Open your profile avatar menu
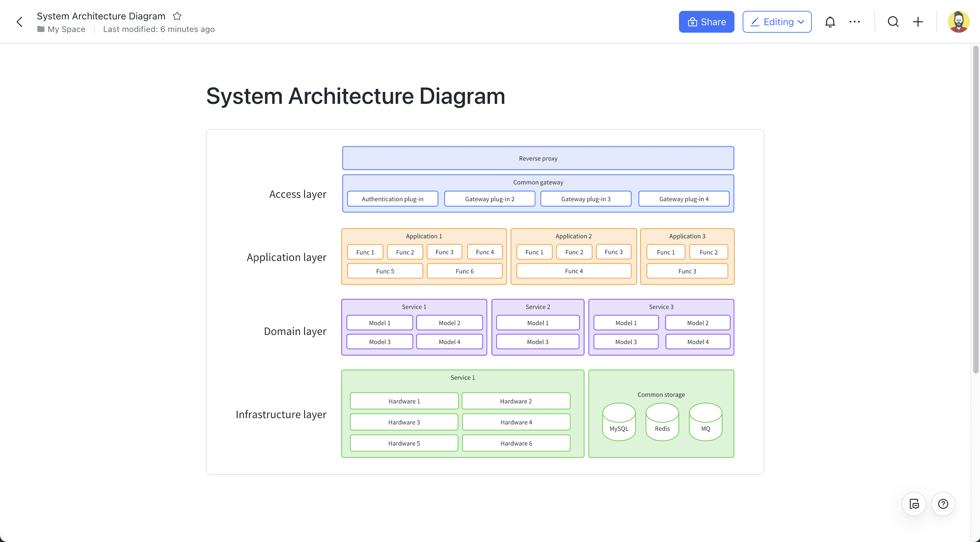Image resolution: width=980 pixels, height=542 pixels. [x=958, y=22]
